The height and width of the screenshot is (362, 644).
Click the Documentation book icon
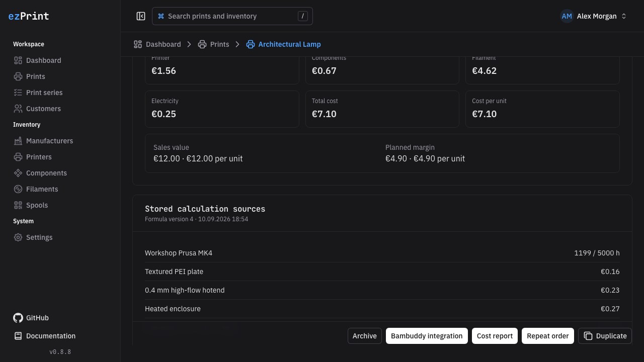tap(18, 336)
